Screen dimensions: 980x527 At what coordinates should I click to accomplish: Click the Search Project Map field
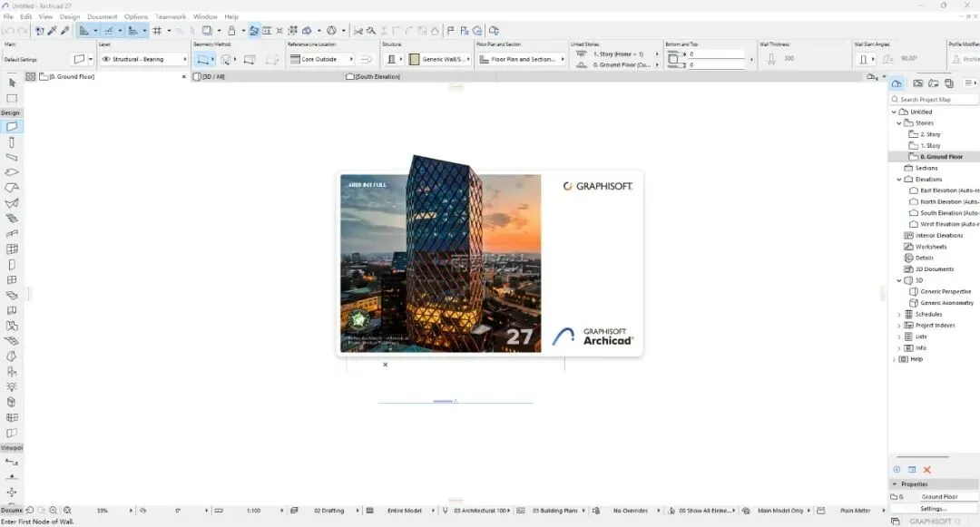934,99
